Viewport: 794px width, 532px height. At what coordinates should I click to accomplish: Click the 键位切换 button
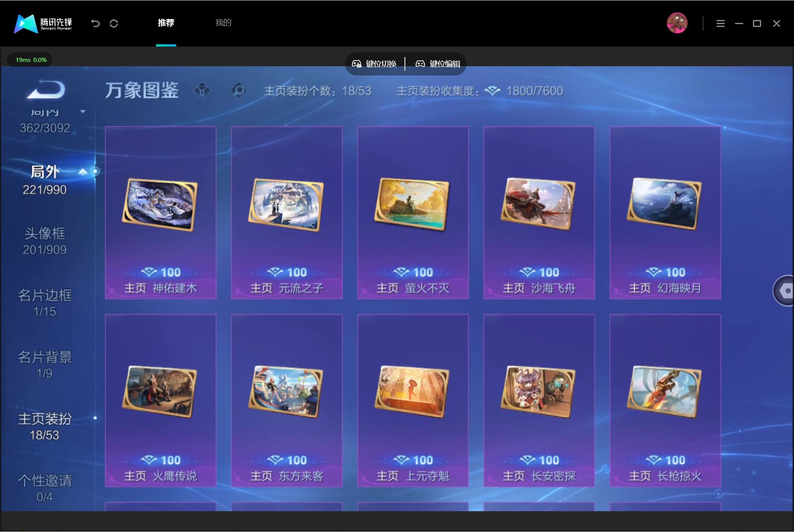click(374, 64)
